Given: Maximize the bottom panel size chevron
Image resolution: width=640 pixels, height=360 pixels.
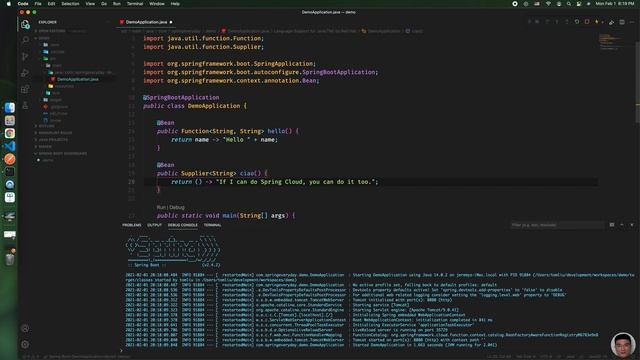Looking at the screenshot, I should [x=622, y=225].
